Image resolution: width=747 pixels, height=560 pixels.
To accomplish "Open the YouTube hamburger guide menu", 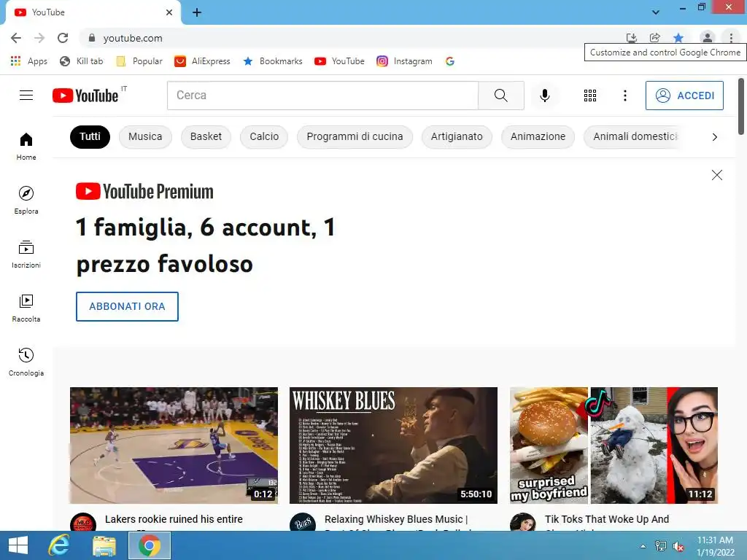I will [26, 96].
